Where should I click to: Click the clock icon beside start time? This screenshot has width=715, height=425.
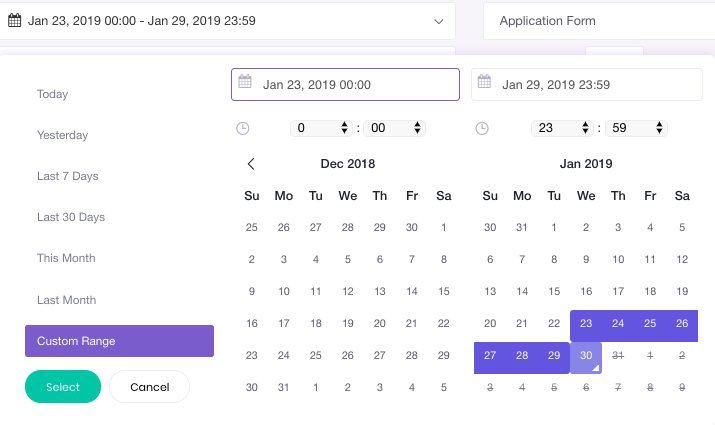pos(242,128)
